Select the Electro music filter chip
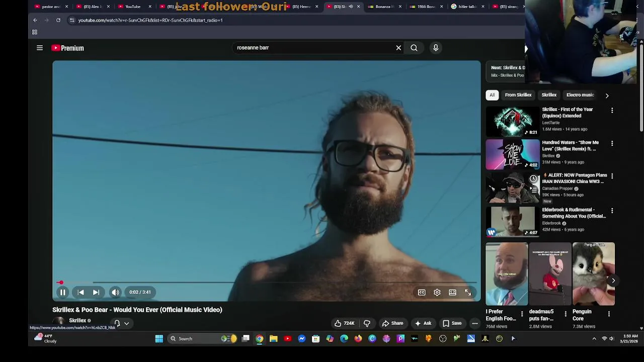Screen dimensions: 644x362 tap(580, 95)
